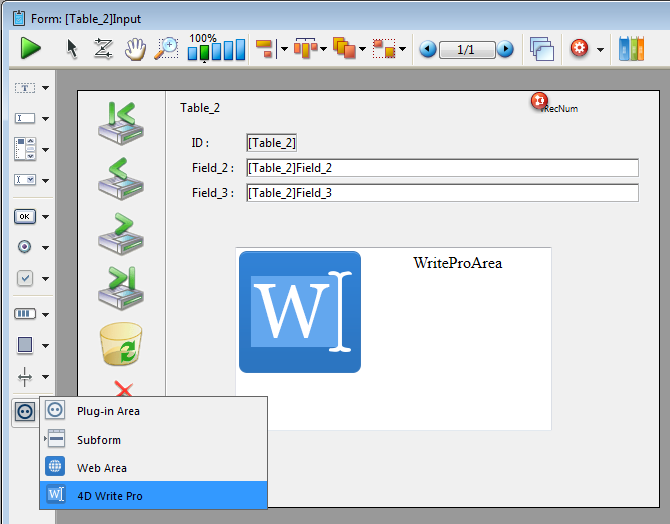670x524 pixels.
Task: Select the list box tool
Action: click(x=25, y=149)
